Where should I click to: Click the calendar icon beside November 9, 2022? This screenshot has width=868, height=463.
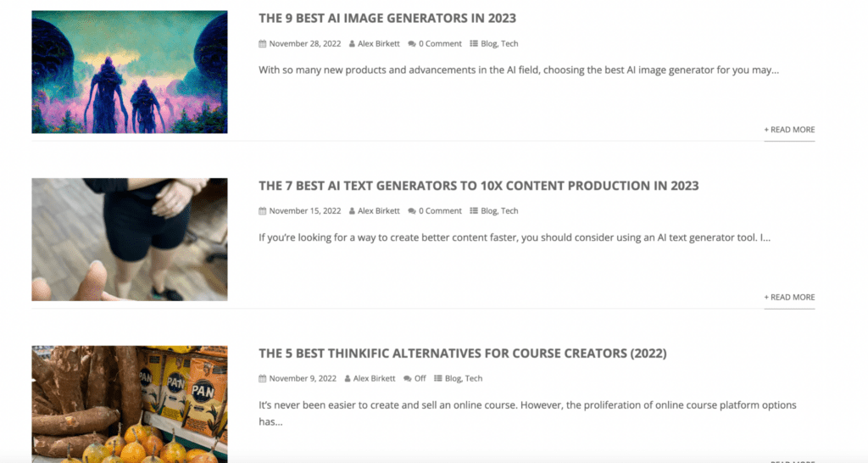click(x=263, y=379)
